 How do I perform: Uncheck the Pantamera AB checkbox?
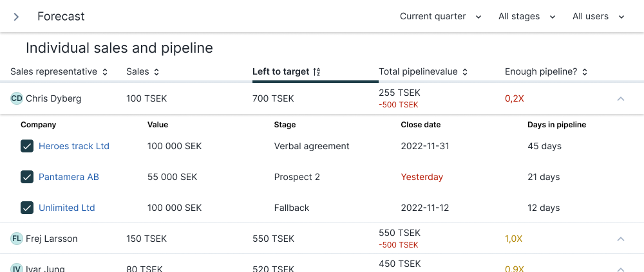tap(27, 177)
